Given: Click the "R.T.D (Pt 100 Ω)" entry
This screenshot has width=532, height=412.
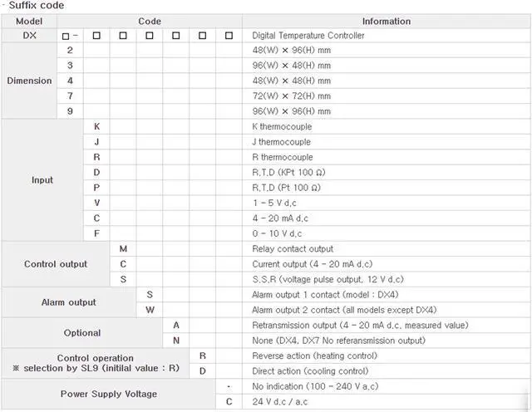Looking at the screenshot, I should point(288,188).
